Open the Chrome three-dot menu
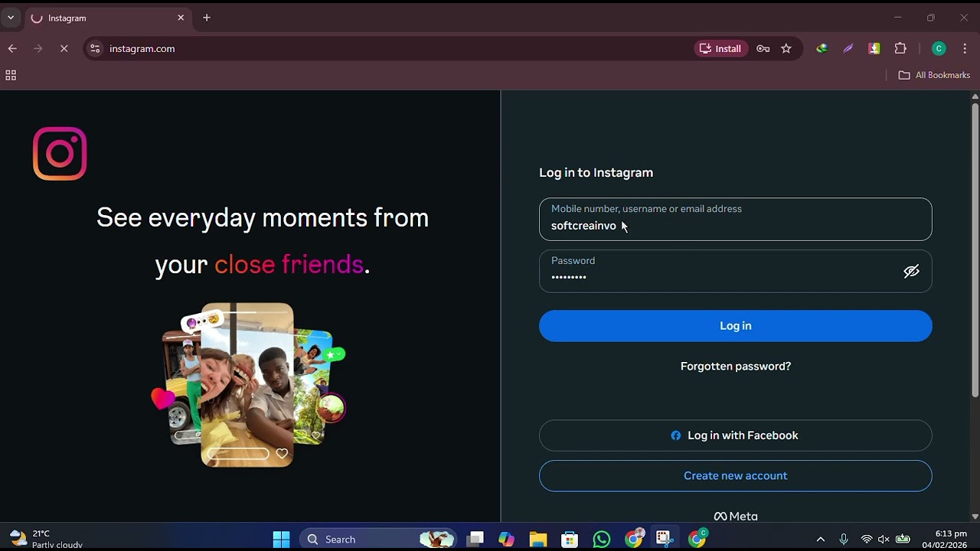 pos(965,48)
